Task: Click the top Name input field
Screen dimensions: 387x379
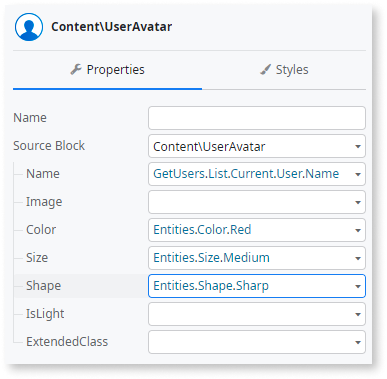Action: (257, 118)
